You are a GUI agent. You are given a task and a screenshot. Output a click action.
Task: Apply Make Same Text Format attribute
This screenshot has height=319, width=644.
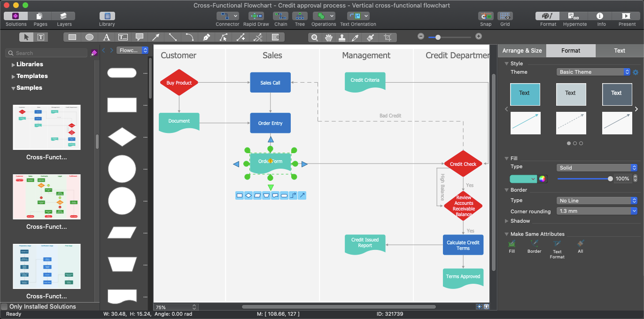557,249
